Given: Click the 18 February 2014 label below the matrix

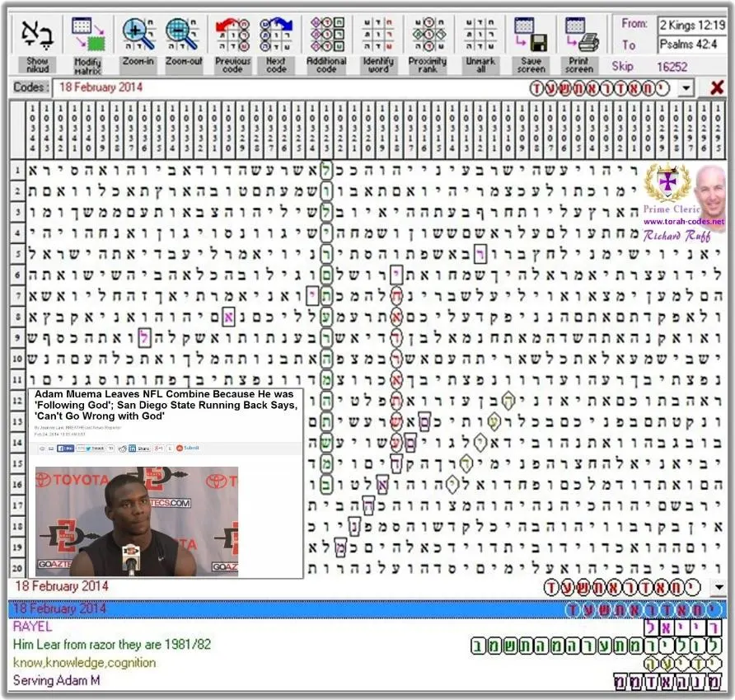Looking at the screenshot, I should pos(62,586).
